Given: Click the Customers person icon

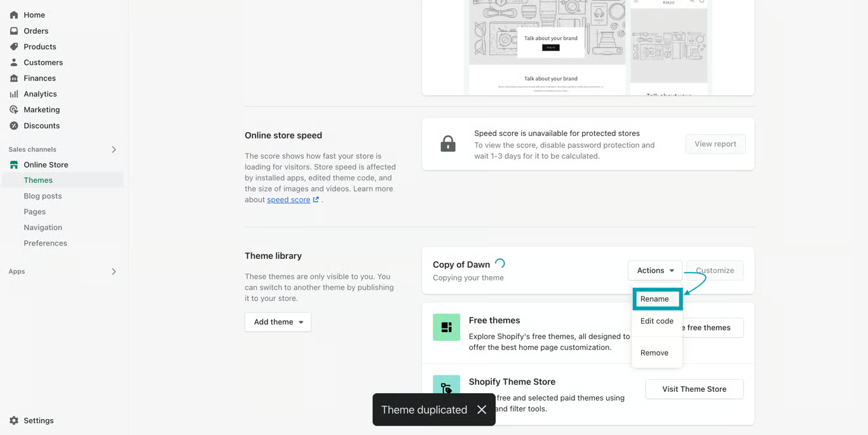Looking at the screenshot, I should (14, 62).
